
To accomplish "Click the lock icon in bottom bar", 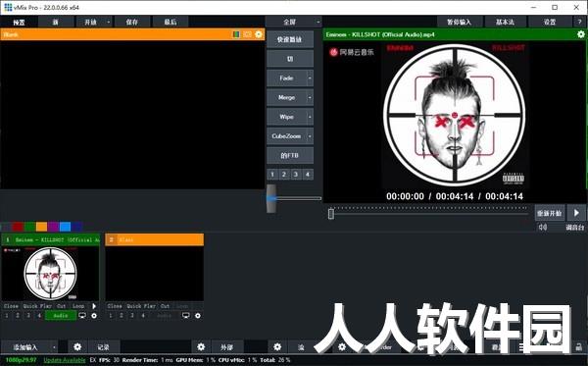I will pyautogui.click(x=579, y=346).
